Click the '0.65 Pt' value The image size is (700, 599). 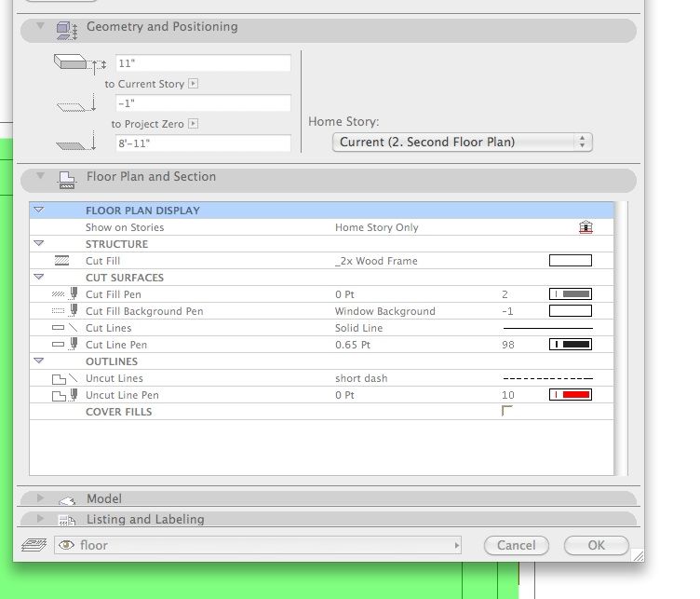353,345
